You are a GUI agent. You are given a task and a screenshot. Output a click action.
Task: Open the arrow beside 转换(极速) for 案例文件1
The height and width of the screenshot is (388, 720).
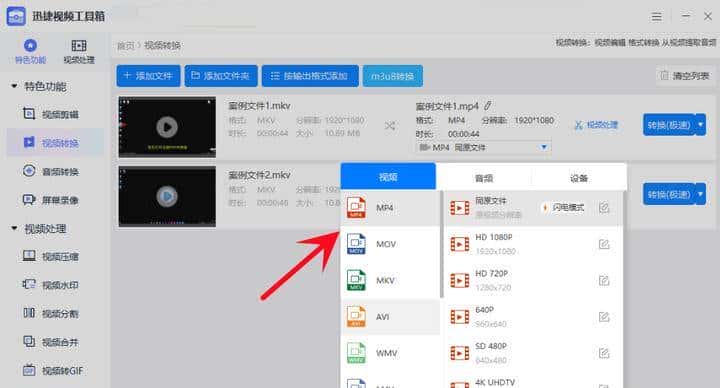point(700,125)
